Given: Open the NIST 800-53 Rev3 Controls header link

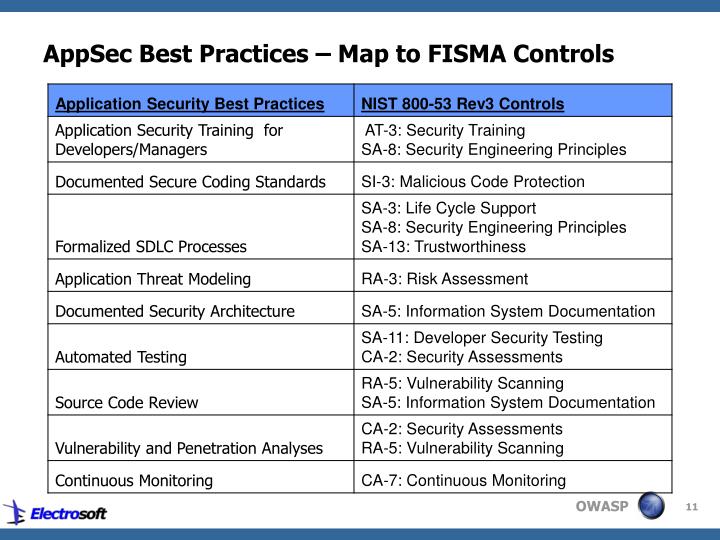Looking at the screenshot, I should [462, 104].
